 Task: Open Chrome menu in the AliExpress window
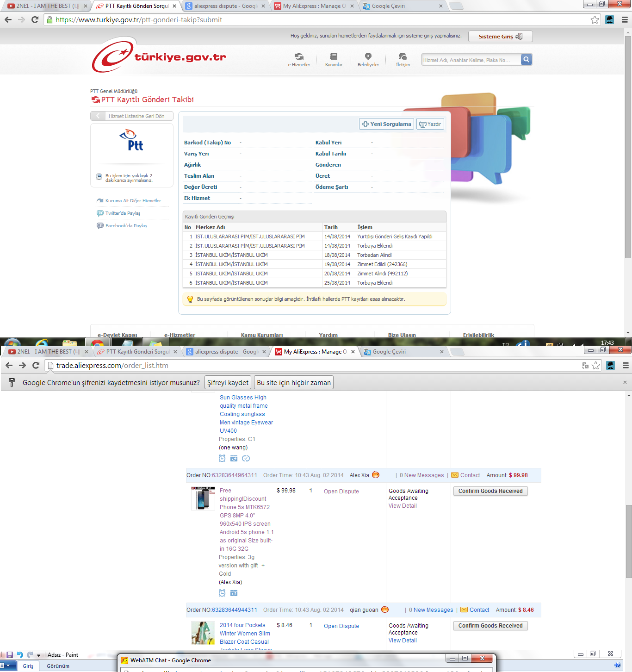point(626,365)
